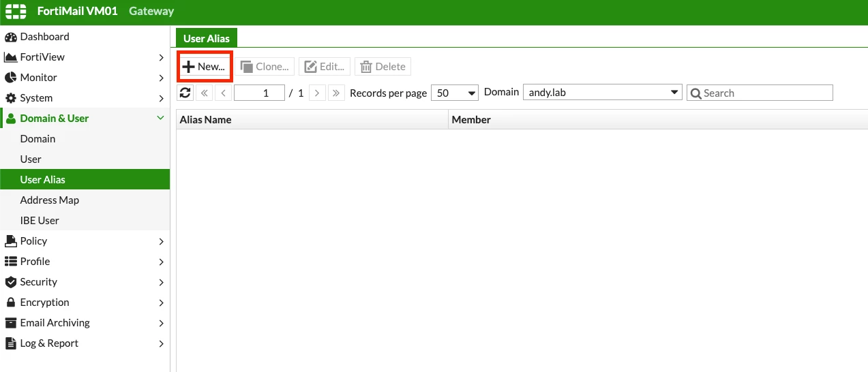Click the Domain & User person icon
Viewport: 868px width, 372px height.
(11, 119)
